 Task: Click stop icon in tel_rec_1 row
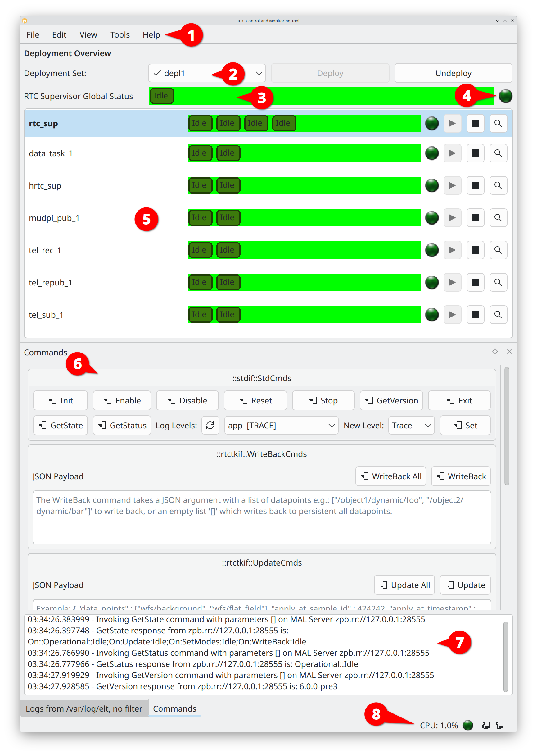(x=475, y=250)
